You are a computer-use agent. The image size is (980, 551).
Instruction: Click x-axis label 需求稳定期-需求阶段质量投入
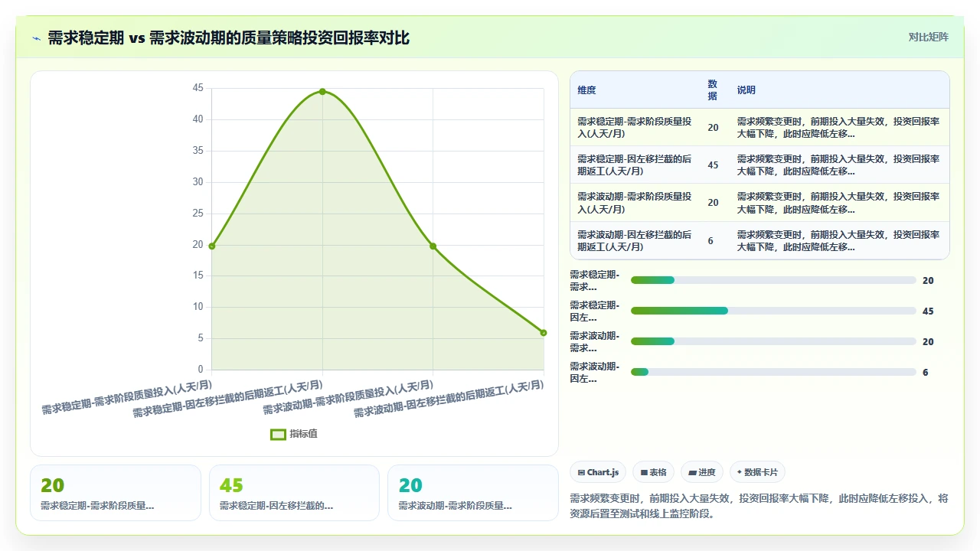127,396
